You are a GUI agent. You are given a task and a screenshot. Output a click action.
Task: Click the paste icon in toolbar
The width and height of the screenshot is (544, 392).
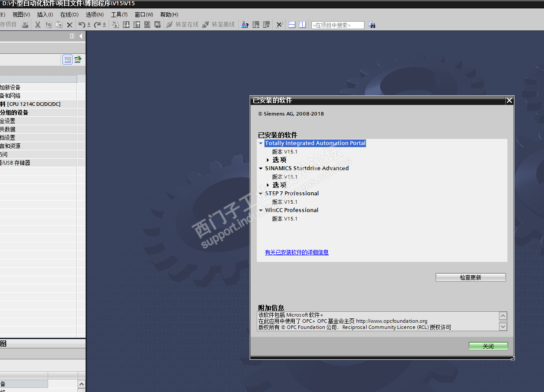59,25
